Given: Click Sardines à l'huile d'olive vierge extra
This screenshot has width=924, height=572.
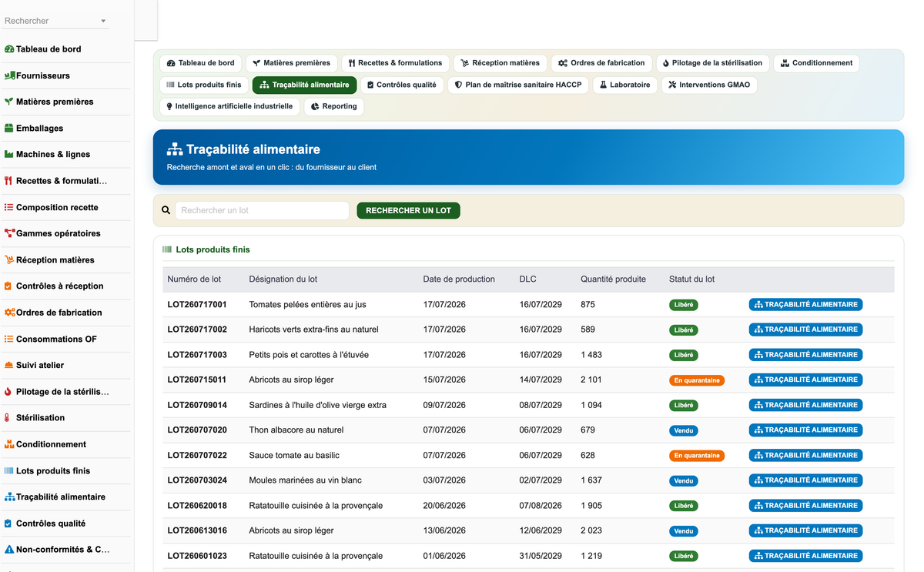Looking at the screenshot, I should tap(318, 405).
